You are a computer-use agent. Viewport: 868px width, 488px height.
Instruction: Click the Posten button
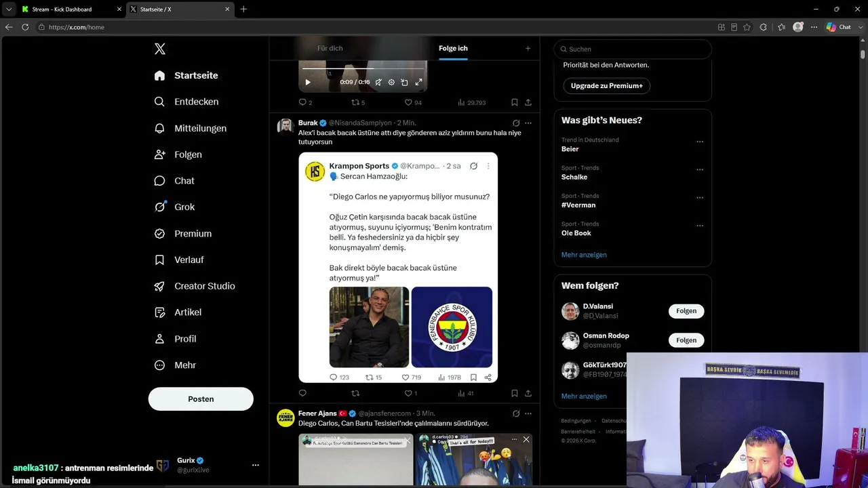201,399
